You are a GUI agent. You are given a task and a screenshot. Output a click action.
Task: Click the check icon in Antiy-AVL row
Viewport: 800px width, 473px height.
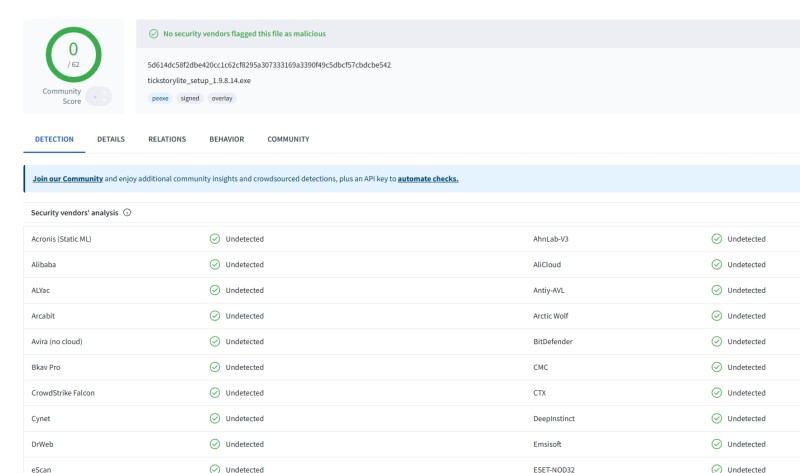point(717,290)
